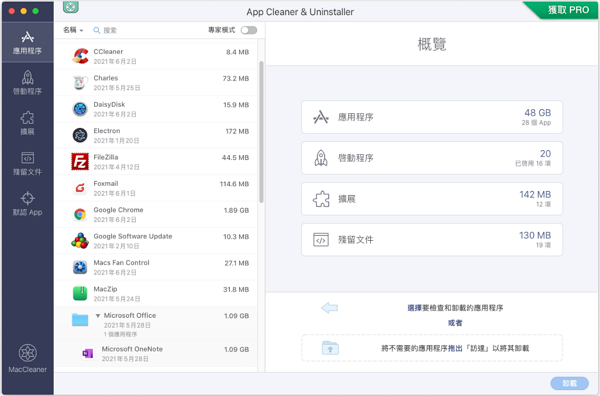Viewport: 600px width, 396px height.
Task: Select the Foxmail app icon
Action: pos(80,188)
